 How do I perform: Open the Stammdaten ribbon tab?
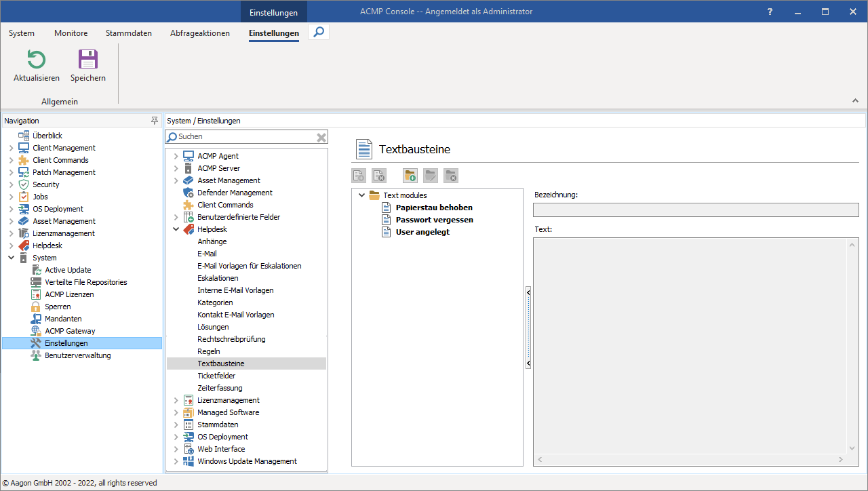pyautogui.click(x=129, y=33)
